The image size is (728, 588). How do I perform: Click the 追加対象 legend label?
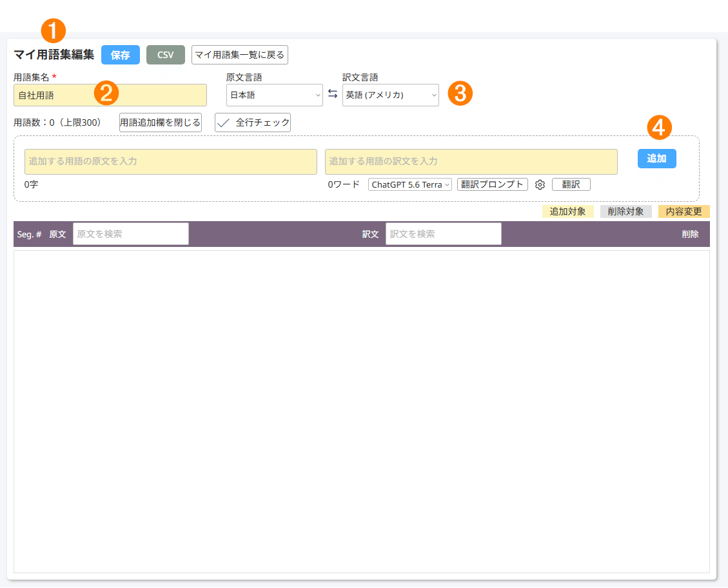[568, 211]
